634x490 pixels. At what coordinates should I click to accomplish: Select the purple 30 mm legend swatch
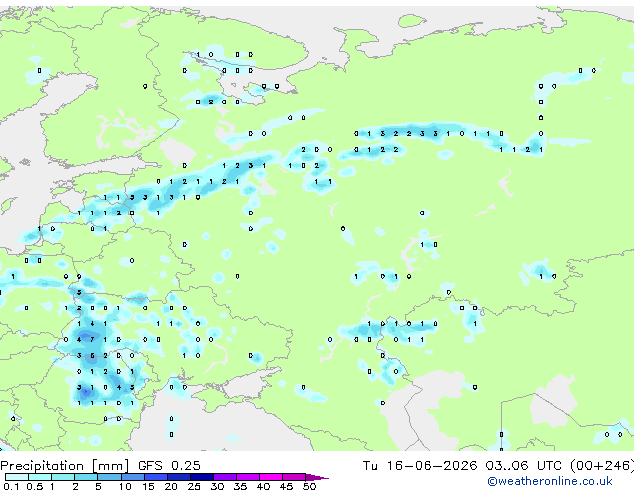tap(225, 477)
